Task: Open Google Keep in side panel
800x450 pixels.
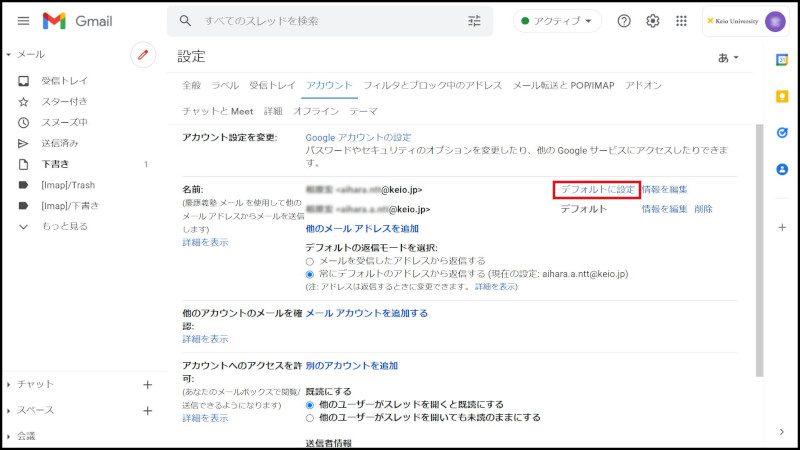Action: click(782, 96)
